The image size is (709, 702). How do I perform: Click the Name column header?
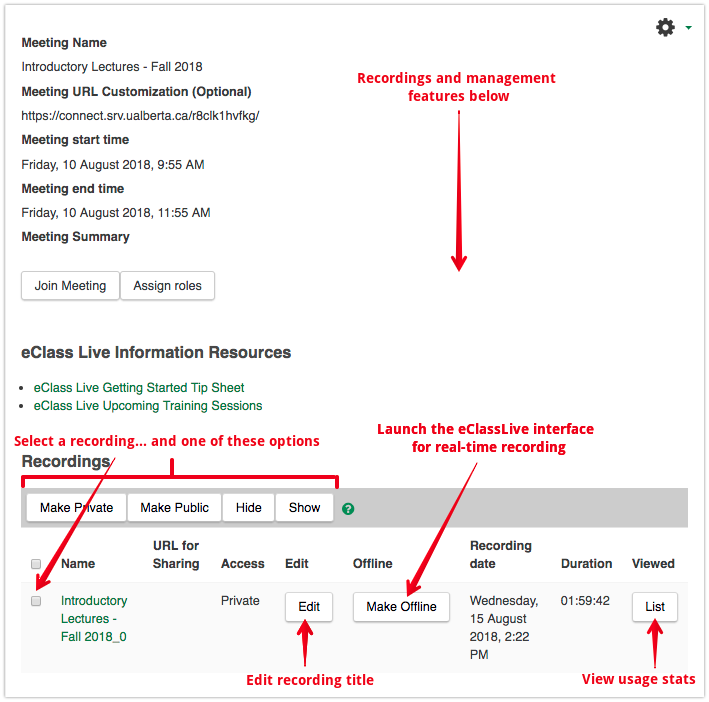click(x=78, y=564)
